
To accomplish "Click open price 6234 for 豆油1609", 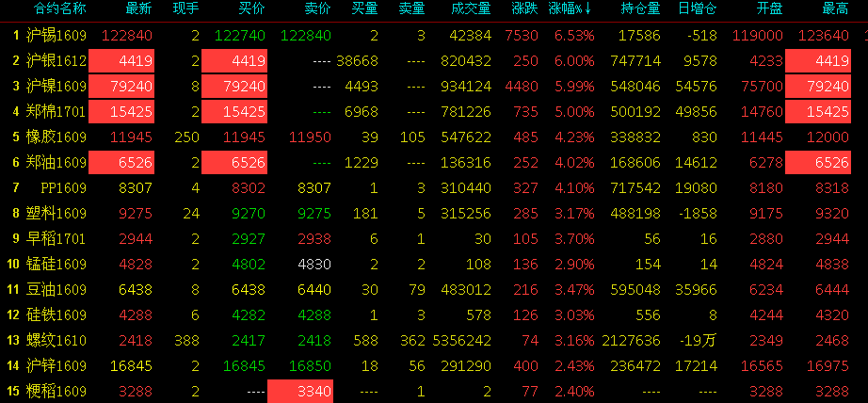I will click(x=766, y=291).
